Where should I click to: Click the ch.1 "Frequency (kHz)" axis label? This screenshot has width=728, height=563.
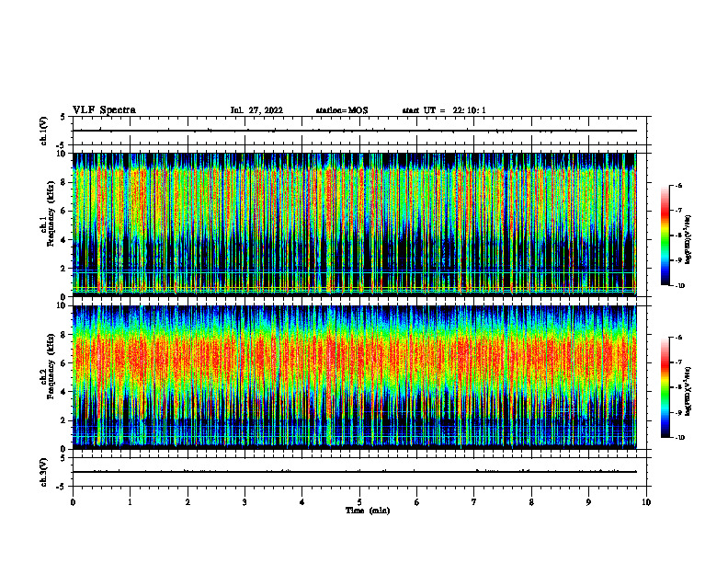click(x=51, y=214)
